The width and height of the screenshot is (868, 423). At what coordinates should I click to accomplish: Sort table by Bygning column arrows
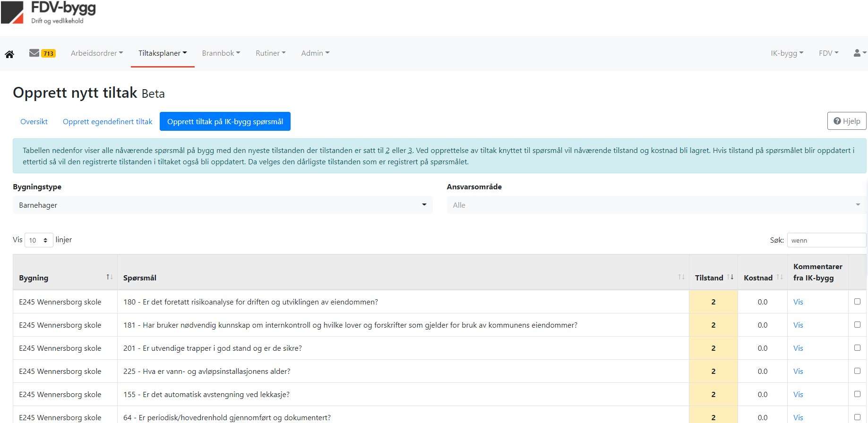[109, 277]
